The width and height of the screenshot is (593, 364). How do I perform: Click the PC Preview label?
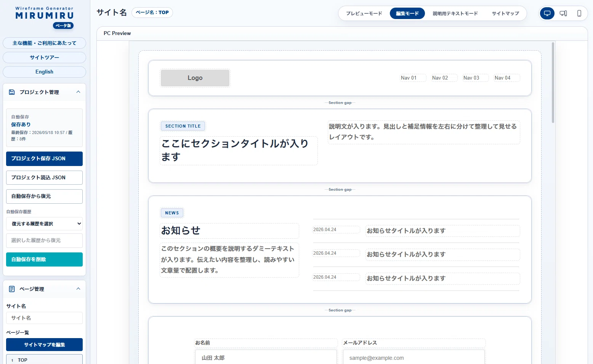click(x=117, y=34)
